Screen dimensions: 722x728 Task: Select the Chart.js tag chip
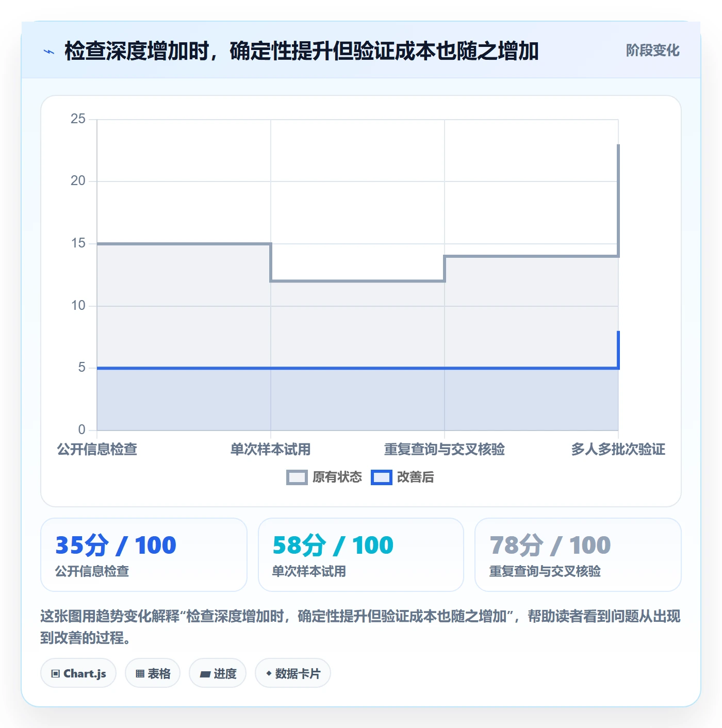(x=78, y=673)
